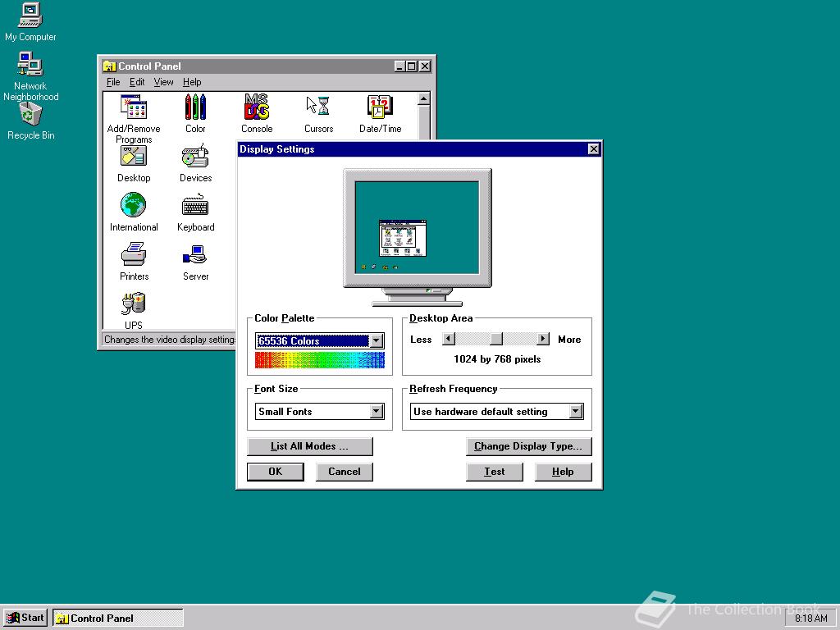Viewport: 840px width, 630px height.
Task: Increase Desktop Area with the right slider arrow
Action: coord(543,338)
